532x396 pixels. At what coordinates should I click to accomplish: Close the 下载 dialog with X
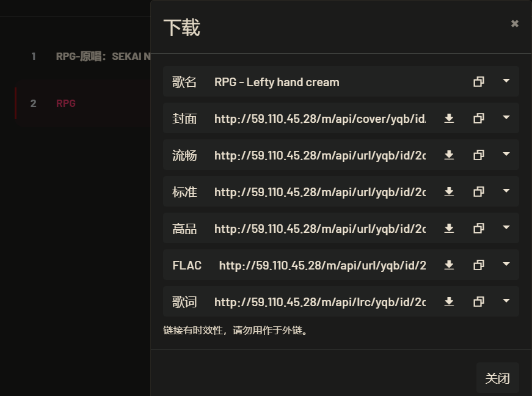click(515, 24)
